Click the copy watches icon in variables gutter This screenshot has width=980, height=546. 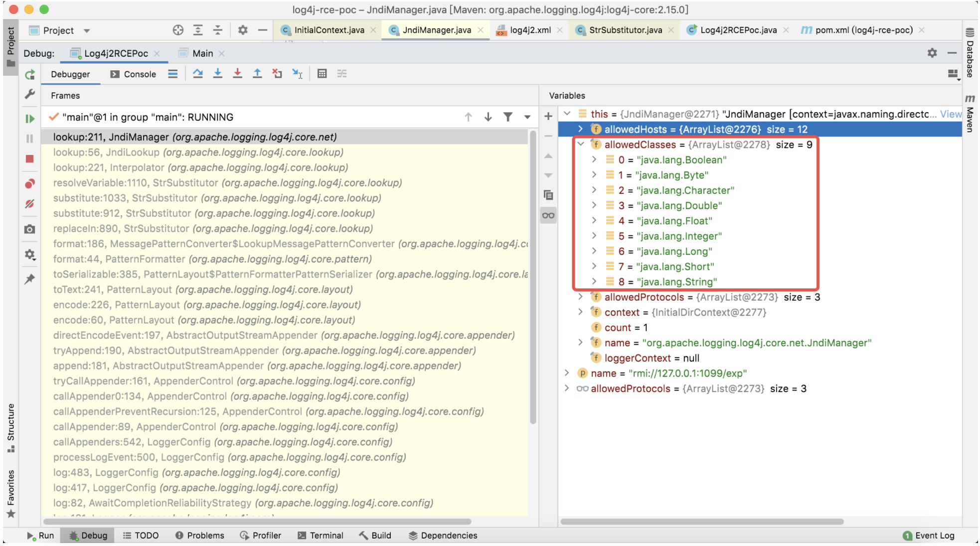[548, 195]
